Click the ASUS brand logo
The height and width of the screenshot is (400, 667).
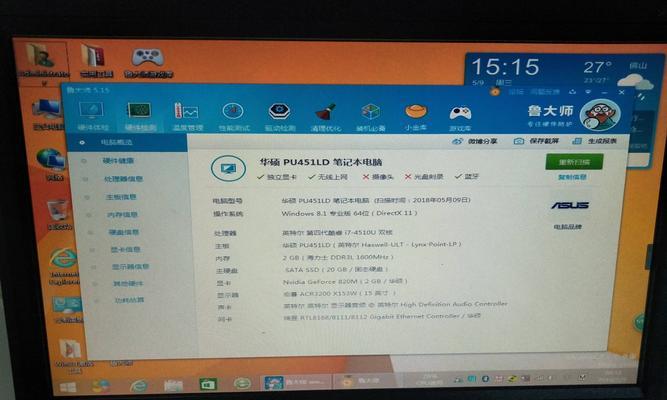(570, 205)
